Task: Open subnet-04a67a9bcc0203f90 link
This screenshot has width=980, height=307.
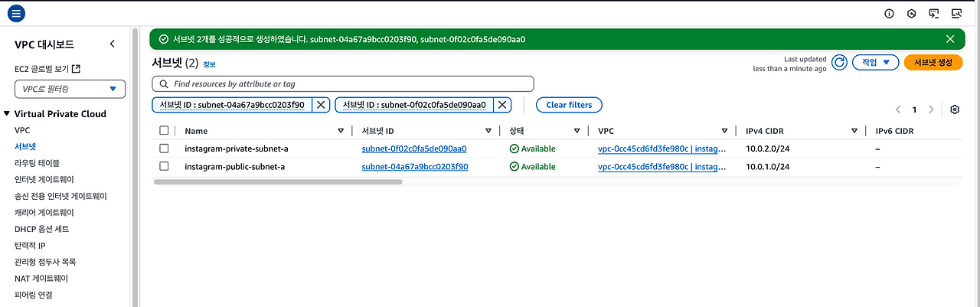Action: 415,166
